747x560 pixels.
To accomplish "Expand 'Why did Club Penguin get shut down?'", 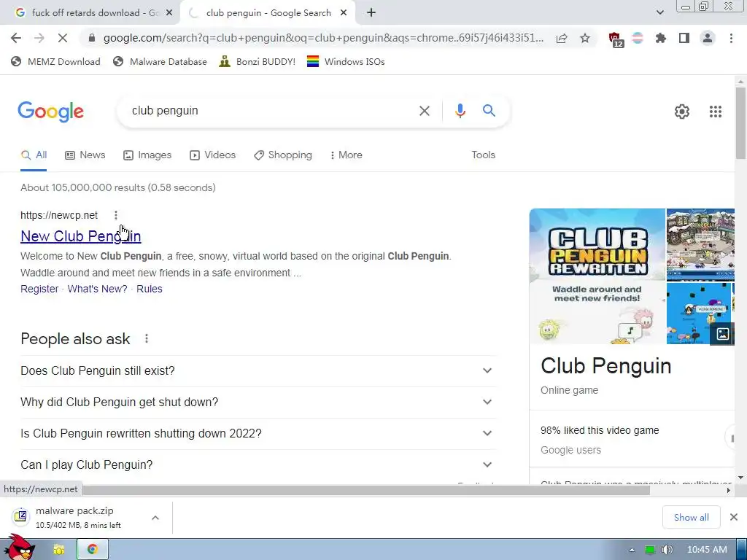I will (x=258, y=402).
